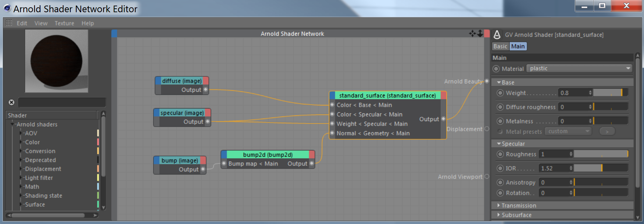Click the zoom network view icon
The image size is (644, 224).
(x=480, y=33)
